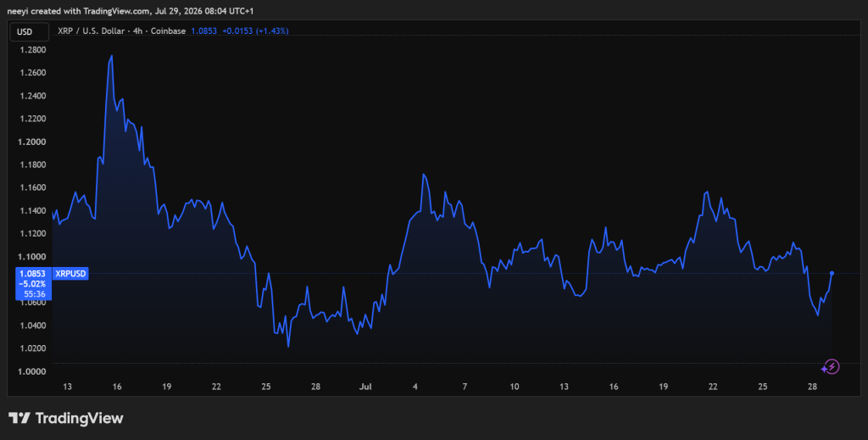Click the 1.2400 price axis label
Viewport: 868px width, 440px height.
(33, 96)
